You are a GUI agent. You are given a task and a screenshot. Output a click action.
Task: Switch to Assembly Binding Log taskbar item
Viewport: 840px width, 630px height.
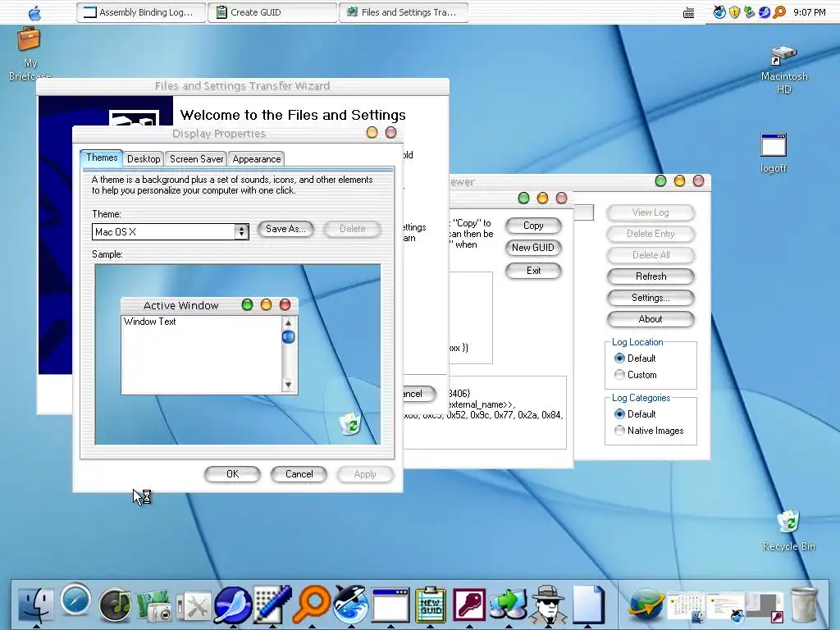tap(141, 12)
